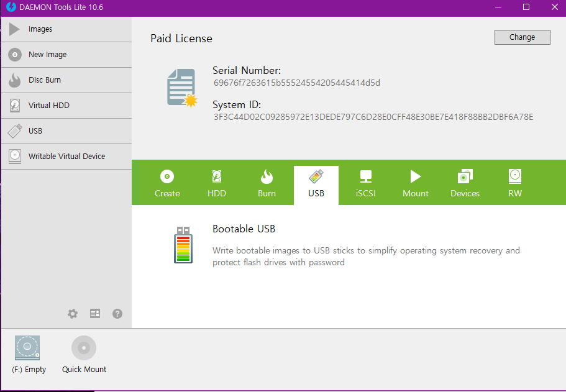Switch to the Create tab

(x=167, y=184)
